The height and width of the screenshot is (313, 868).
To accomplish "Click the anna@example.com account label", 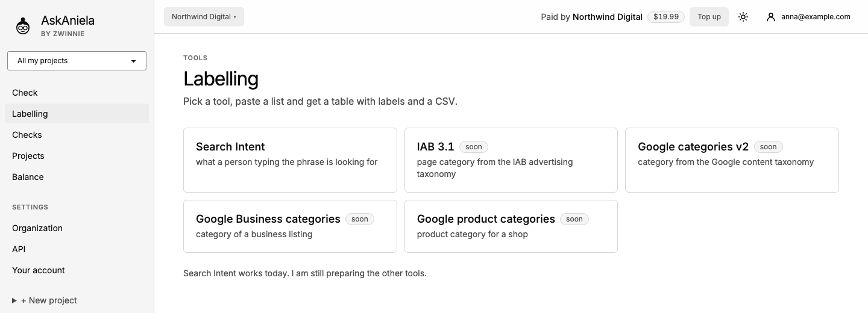I will point(816,17).
